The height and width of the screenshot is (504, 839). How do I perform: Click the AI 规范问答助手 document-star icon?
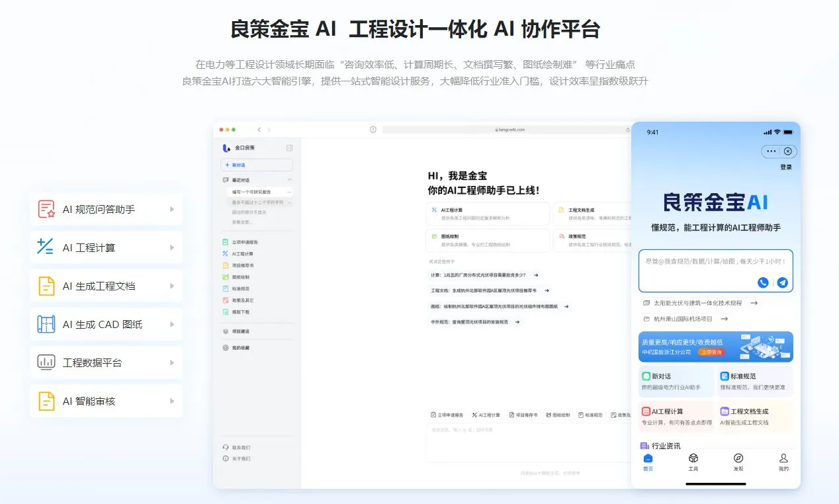(46, 210)
